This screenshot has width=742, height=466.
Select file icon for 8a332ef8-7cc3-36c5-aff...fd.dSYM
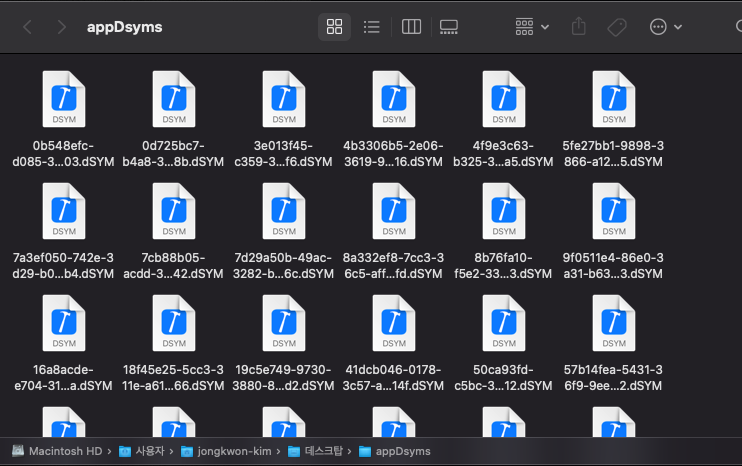(394, 211)
